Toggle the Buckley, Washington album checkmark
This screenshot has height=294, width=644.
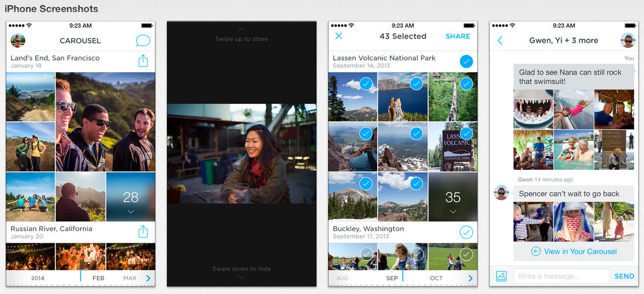[466, 232]
